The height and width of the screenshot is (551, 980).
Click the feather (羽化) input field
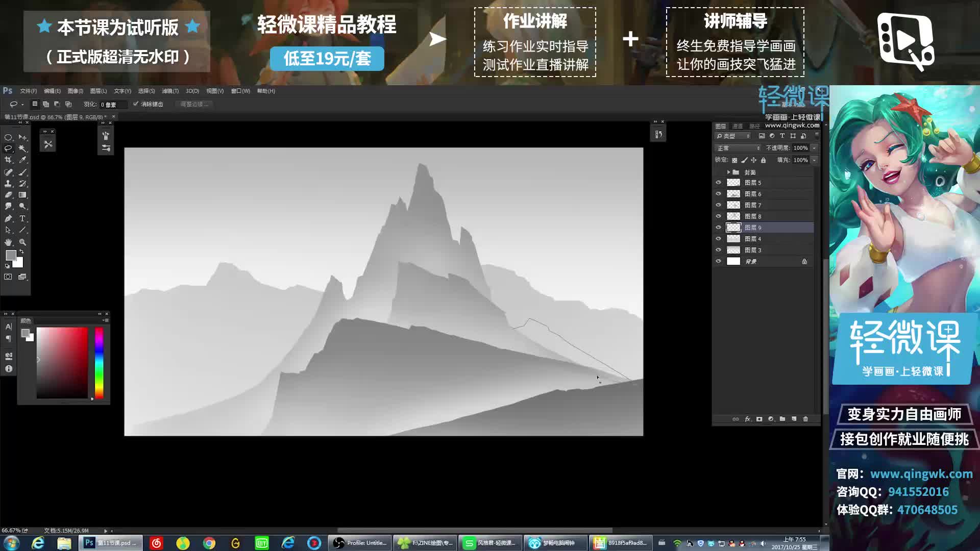pyautogui.click(x=113, y=105)
